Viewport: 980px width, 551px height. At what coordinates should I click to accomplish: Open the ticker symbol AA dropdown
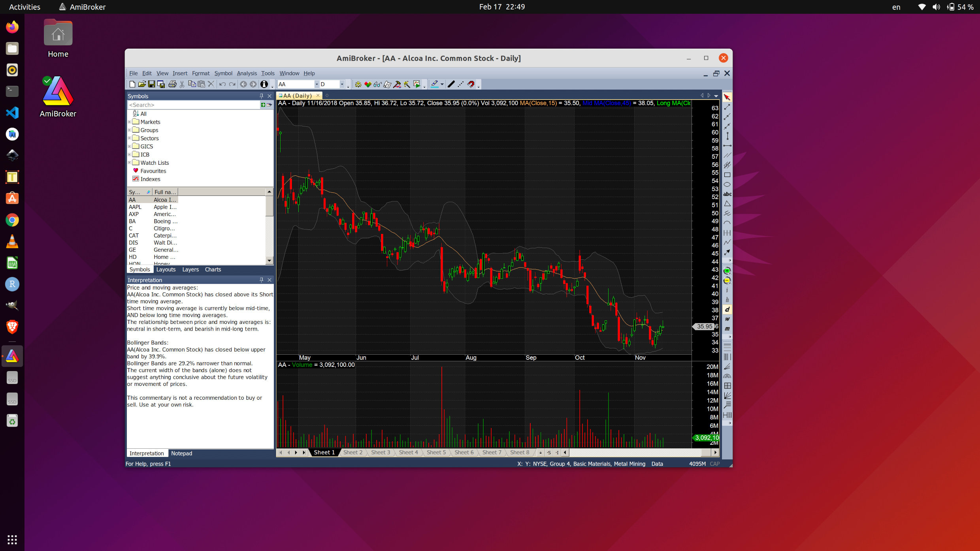pyautogui.click(x=316, y=84)
